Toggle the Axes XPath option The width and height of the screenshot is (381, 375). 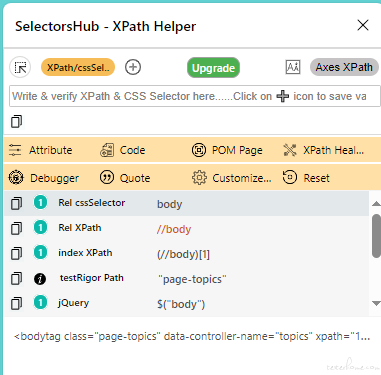344,67
